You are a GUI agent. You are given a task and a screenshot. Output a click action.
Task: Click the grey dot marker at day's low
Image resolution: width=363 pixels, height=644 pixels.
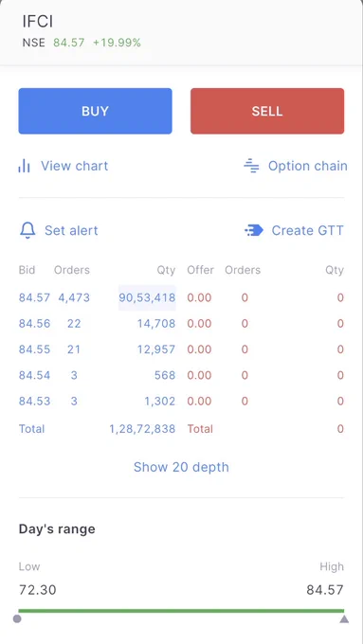pyautogui.click(x=17, y=618)
